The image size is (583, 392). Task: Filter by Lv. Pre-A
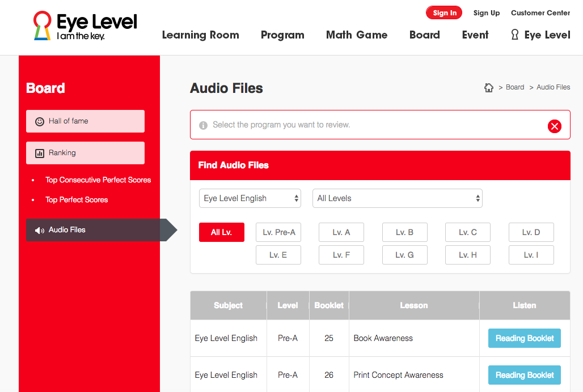[x=278, y=232]
